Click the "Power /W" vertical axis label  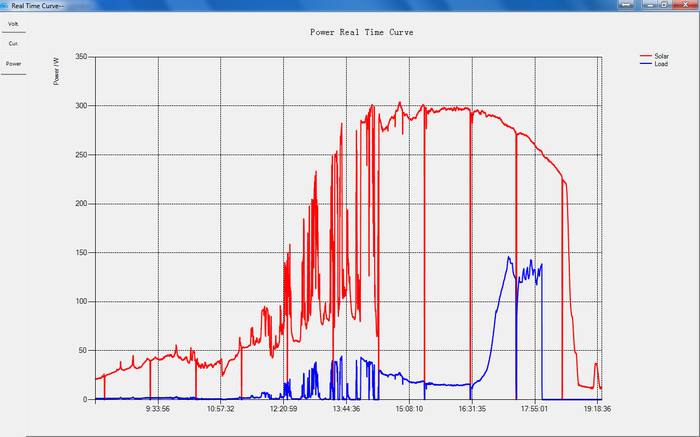(57, 69)
